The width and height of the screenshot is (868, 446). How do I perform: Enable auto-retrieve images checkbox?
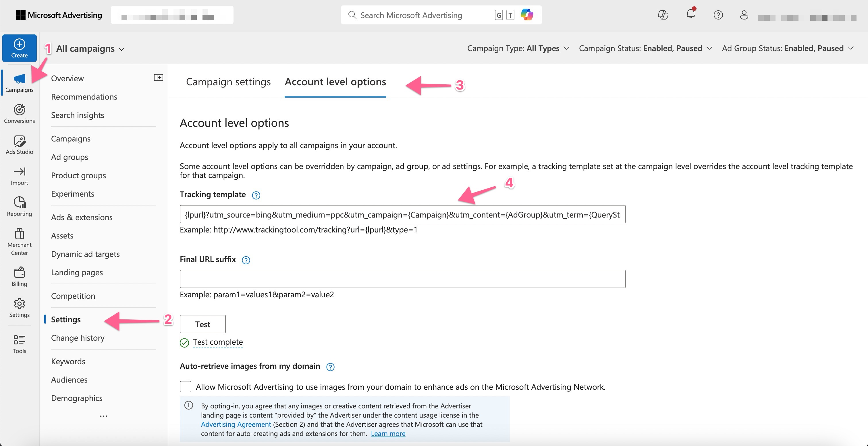pos(185,386)
